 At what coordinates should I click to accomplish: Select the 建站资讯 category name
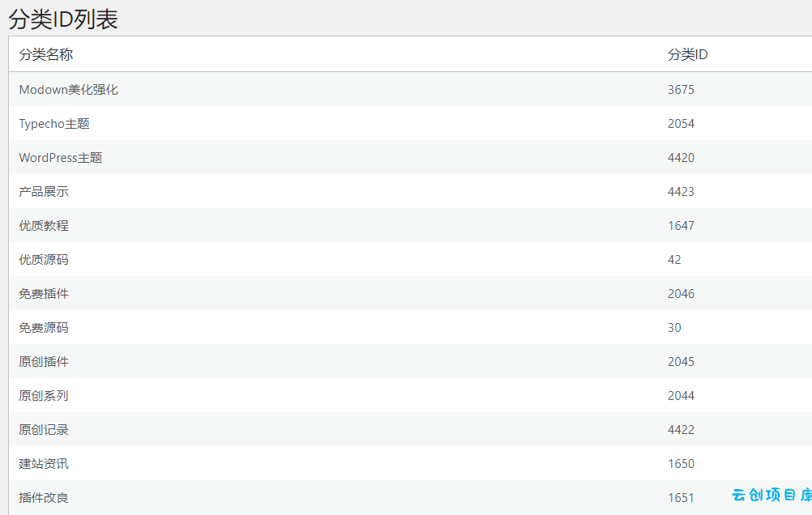tap(44, 464)
